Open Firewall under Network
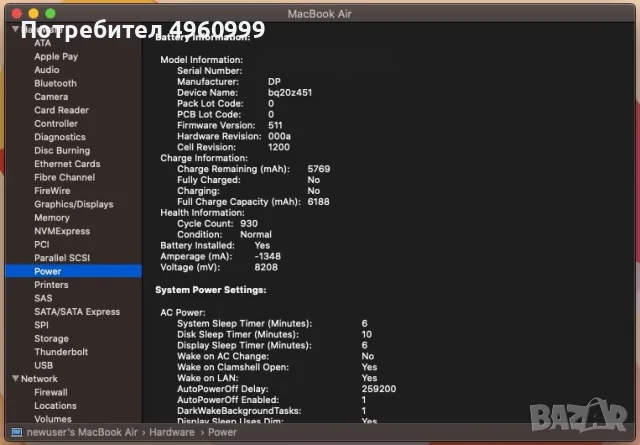The height and width of the screenshot is (445, 640). coord(51,392)
